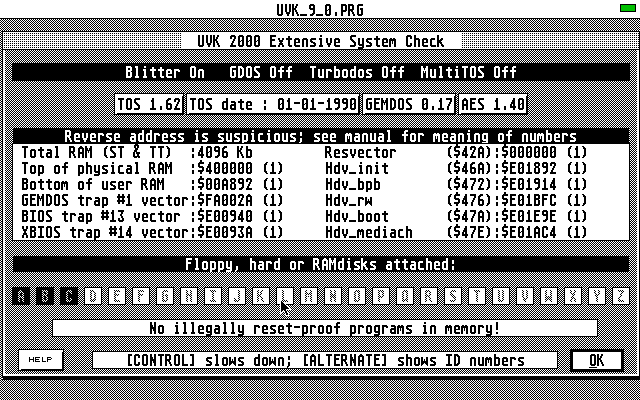This screenshot has width=640, height=400.
Task: Click the Hdv_bpb ($472) row
Action: 456,184
